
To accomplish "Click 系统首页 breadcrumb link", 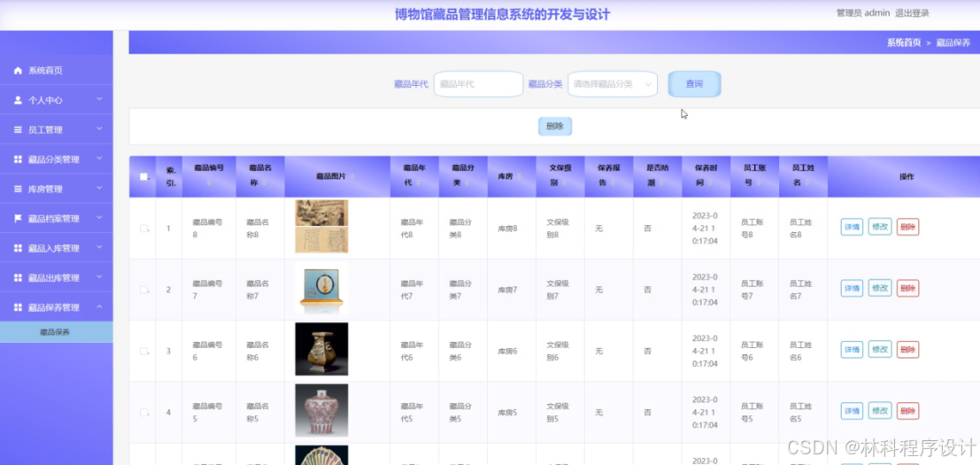I will pyautogui.click(x=904, y=43).
